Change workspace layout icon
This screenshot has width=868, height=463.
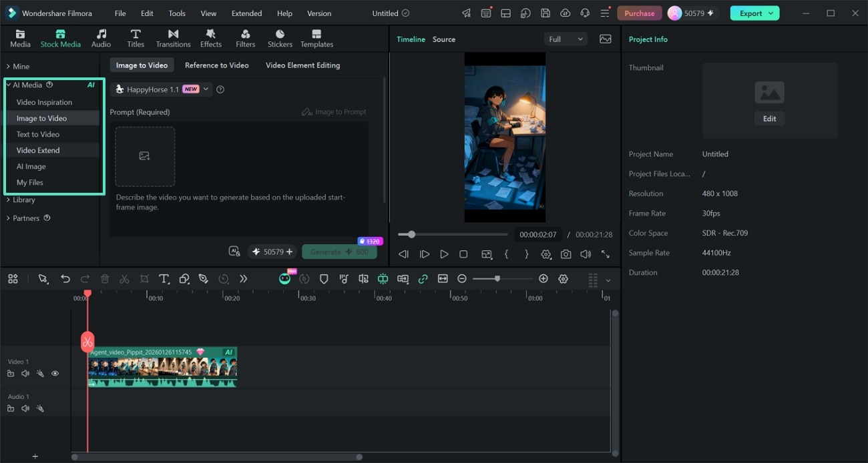pyautogui.click(x=506, y=13)
